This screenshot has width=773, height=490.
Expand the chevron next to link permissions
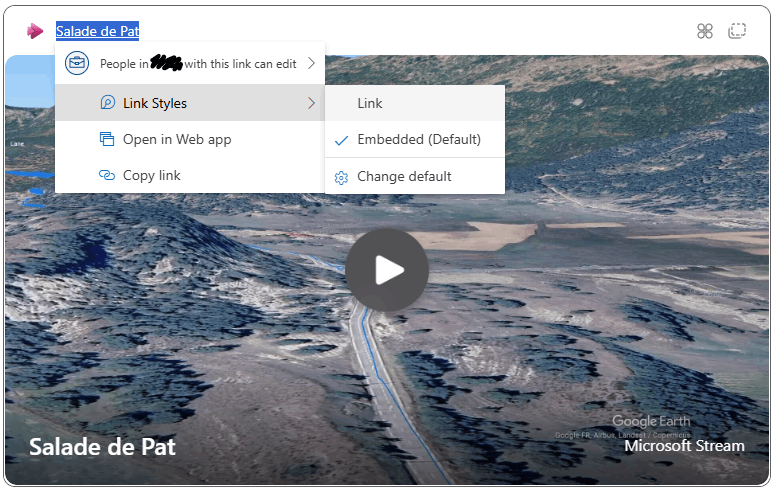pyautogui.click(x=311, y=63)
